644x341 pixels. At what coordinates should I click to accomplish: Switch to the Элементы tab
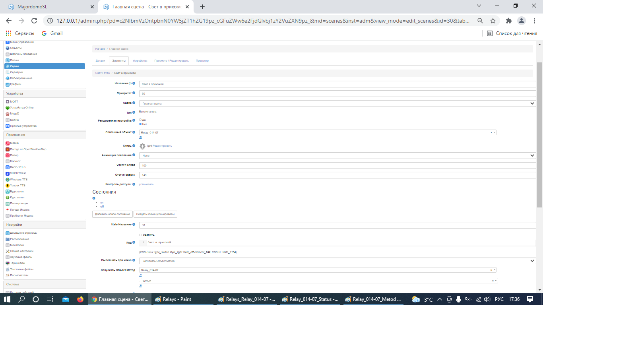(119, 61)
